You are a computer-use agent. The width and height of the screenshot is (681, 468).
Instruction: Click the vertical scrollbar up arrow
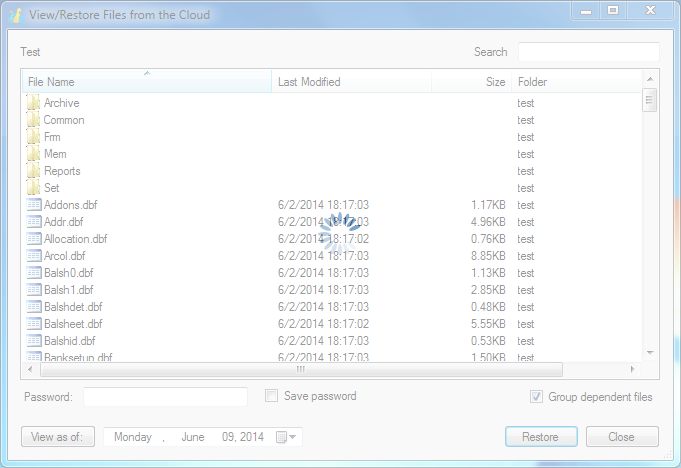pyautogui.click(x=650, y=79)
